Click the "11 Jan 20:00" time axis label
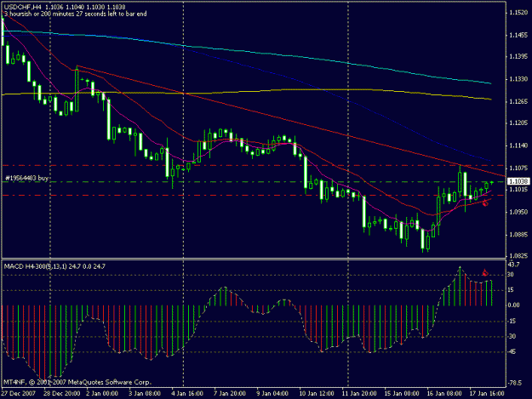Image resolution: width=532 pixels, height=399 pixels. point(359,394)
